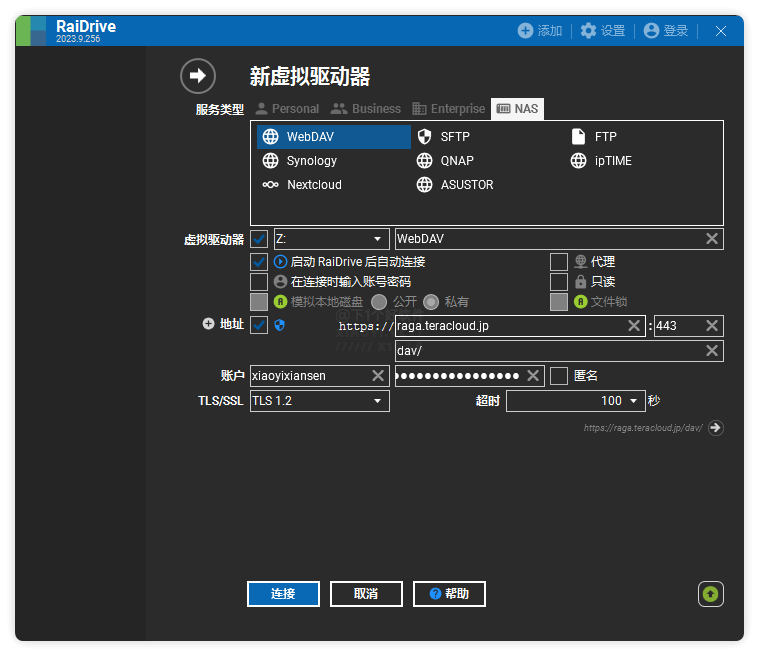The image size is (759, 656).
Task: Switch to the NAS tab
Action: (x=517, y=109)
